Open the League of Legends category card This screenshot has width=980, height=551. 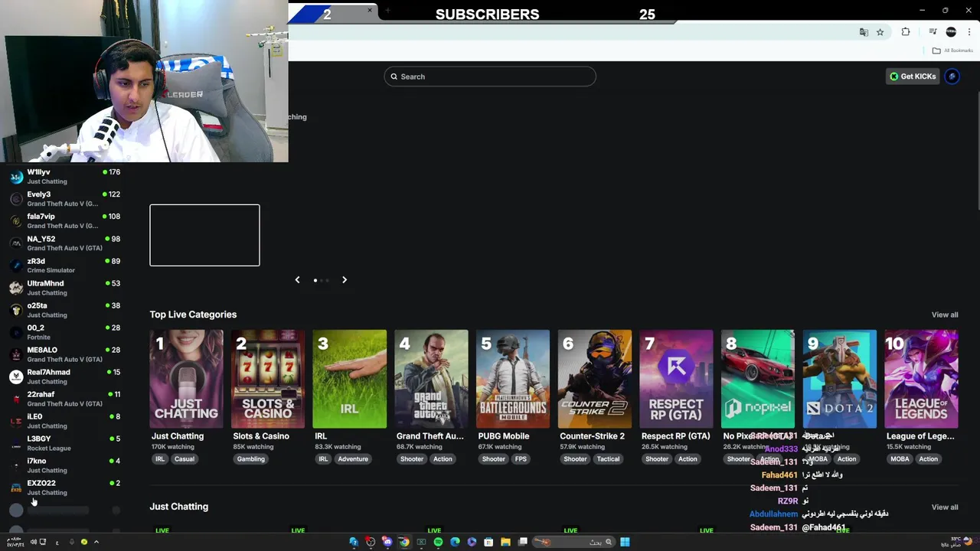click(921, 379)
